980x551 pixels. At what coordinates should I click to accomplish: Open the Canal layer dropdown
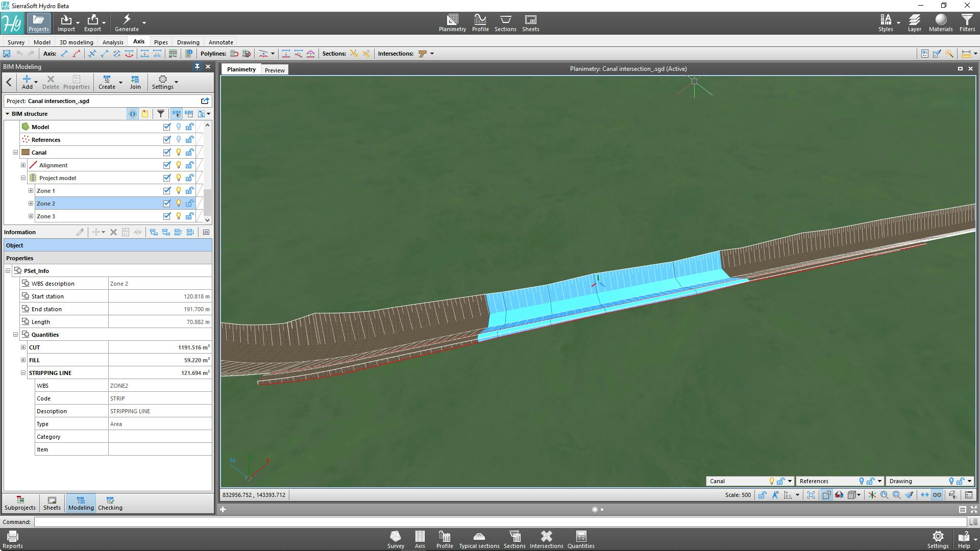coord(790,481)
